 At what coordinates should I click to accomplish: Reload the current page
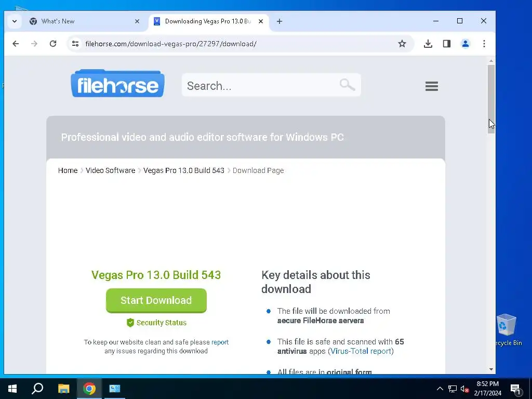coord(53,44)
